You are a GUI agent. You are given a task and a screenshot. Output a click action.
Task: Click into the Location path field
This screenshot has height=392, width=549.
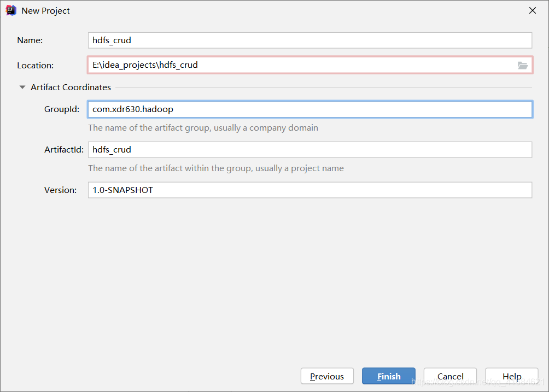tap(301, 65)
